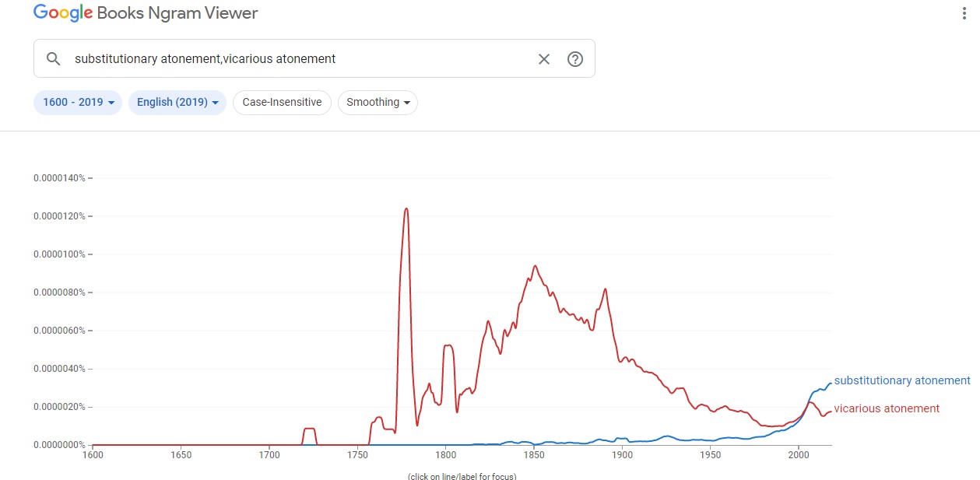
Task: Click the 1900 label on the x-axis
Action: (622, 454)
